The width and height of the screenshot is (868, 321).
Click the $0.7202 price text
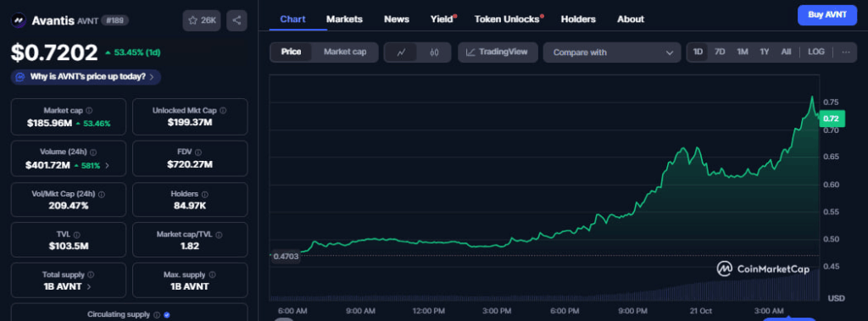(54, 53)
